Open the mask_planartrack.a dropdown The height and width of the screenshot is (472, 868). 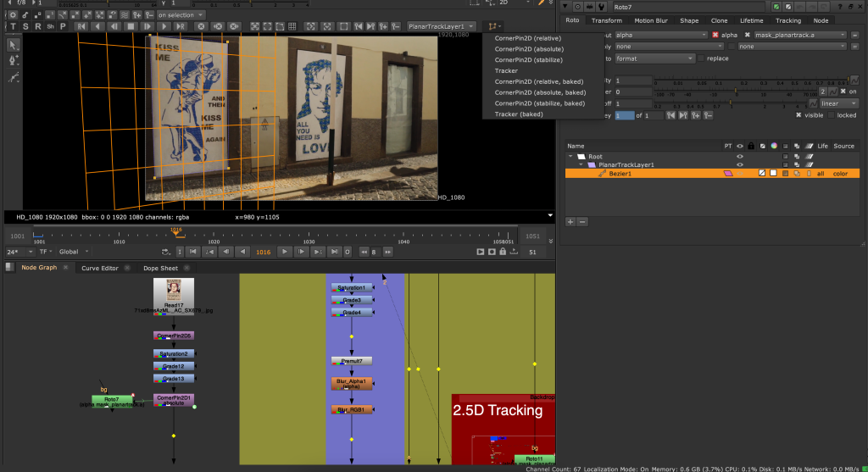tap(800, 35)
